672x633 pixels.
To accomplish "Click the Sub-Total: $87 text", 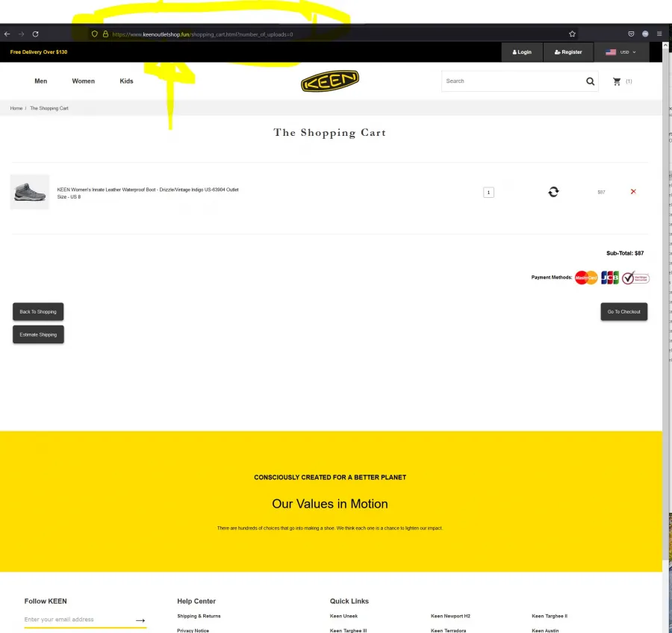I will coord(625,253).
